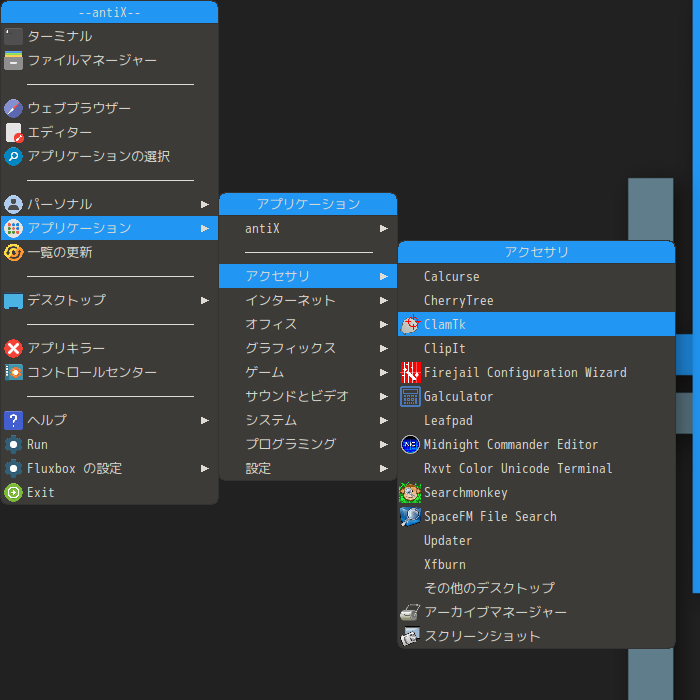
Task: Expand the パーソナル submenu arrow
Action: pyautogui.click(x=205, y=204)
